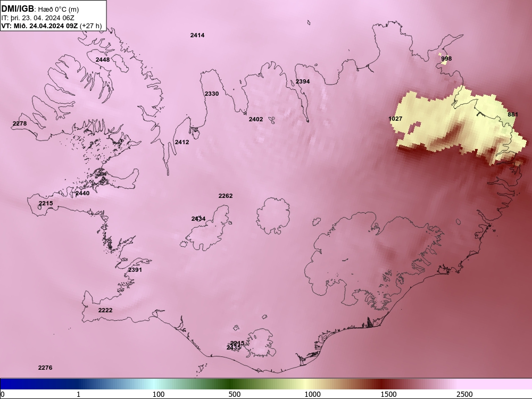Viewport: 532px width, 399px height.
Task: Click the '(+27 h)' forecast offset
Action: tap(90, 26)
